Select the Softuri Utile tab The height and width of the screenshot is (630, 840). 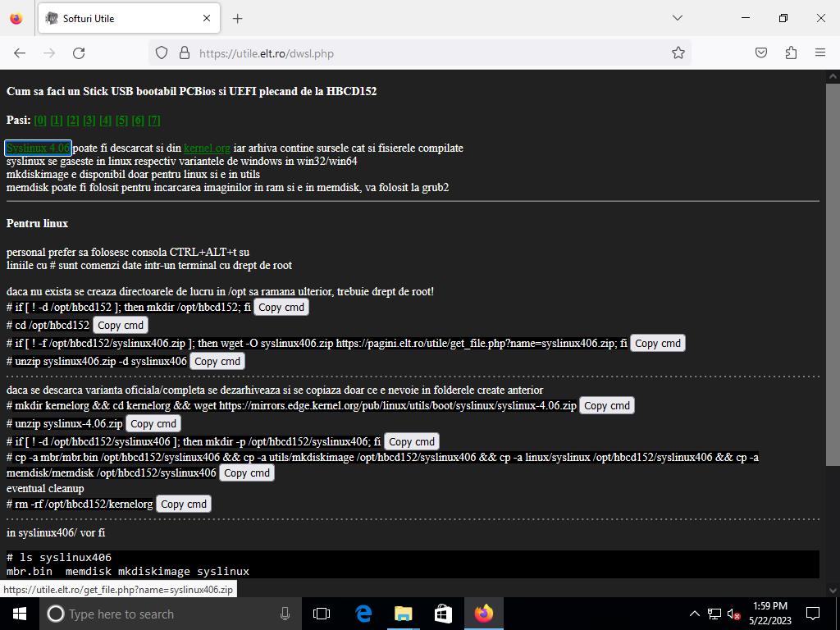[123, 18]
